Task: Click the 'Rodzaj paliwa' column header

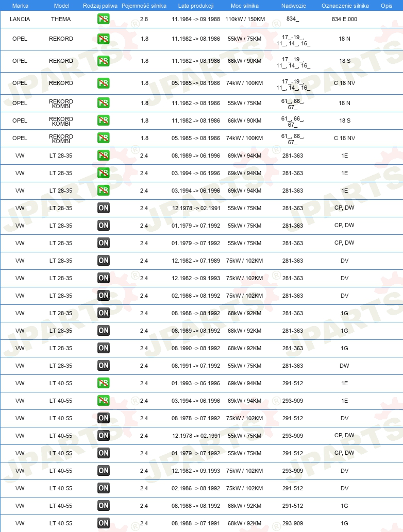Action: 100,6
